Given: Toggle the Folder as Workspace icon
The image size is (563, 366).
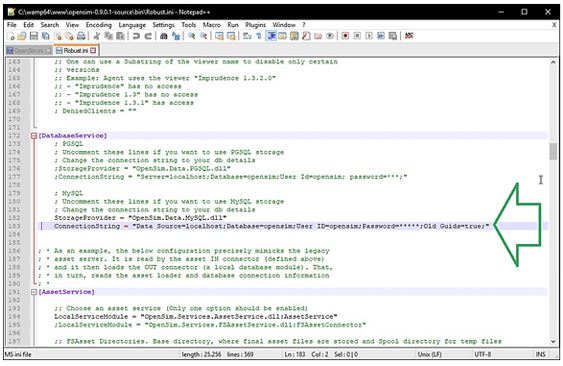Looking at the screenshot, I should coord(318,36).
